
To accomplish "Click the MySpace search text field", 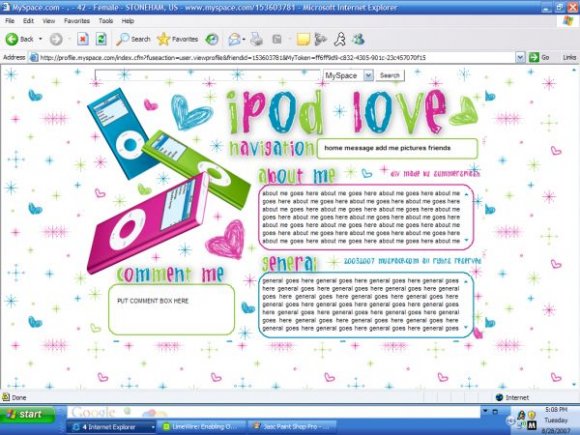I will pos(208,75).
